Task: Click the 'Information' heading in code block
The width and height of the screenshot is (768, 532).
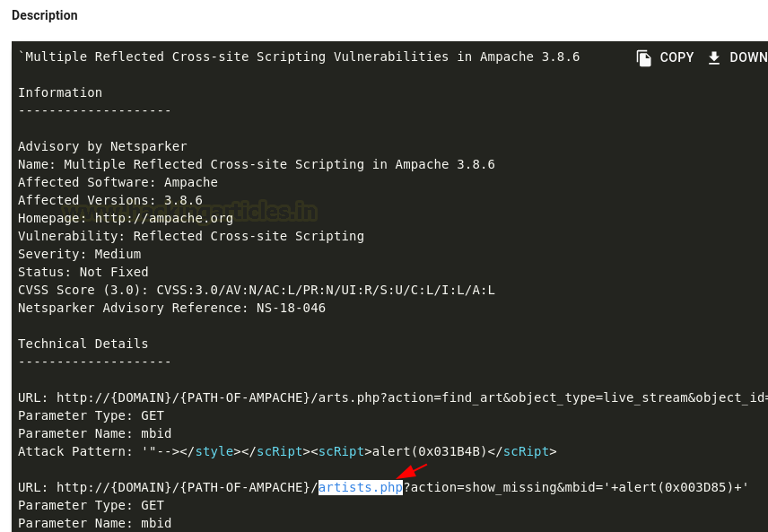Action: click(60, 92)
